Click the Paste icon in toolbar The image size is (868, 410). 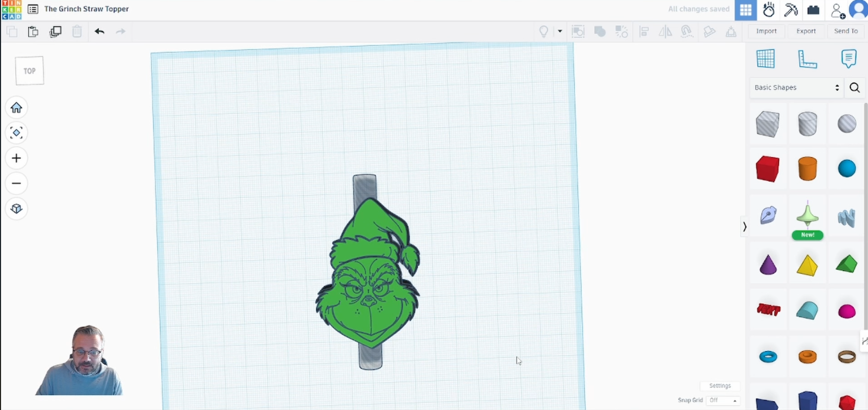(33, 31)
